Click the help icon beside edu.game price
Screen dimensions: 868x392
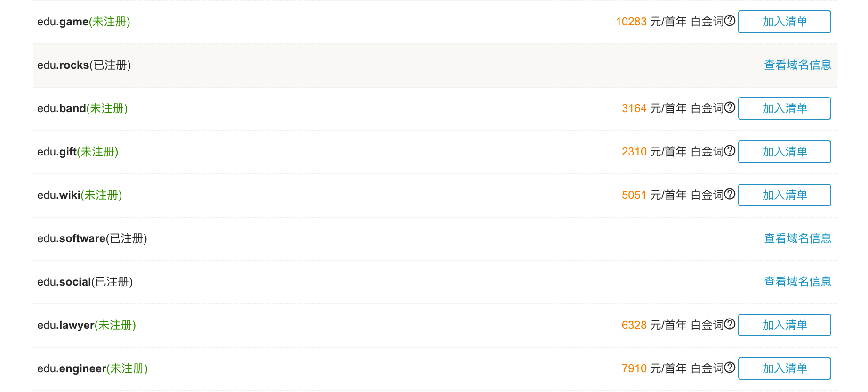pos(730,21)
